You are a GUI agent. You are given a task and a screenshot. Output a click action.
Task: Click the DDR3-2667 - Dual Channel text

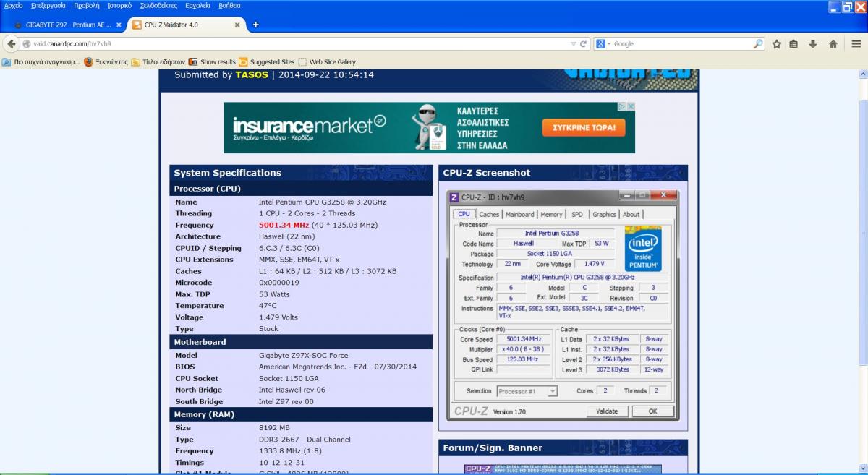305,439
